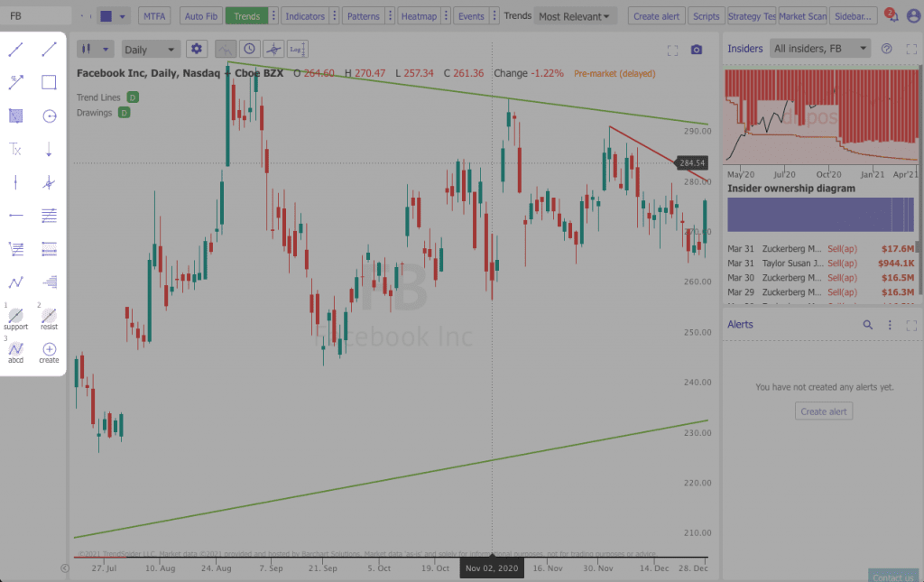This screenshot has width=924, height=582.
Task: Select the parallel channel lines tool
Action: pyautogui.click(x=49, y=216)
